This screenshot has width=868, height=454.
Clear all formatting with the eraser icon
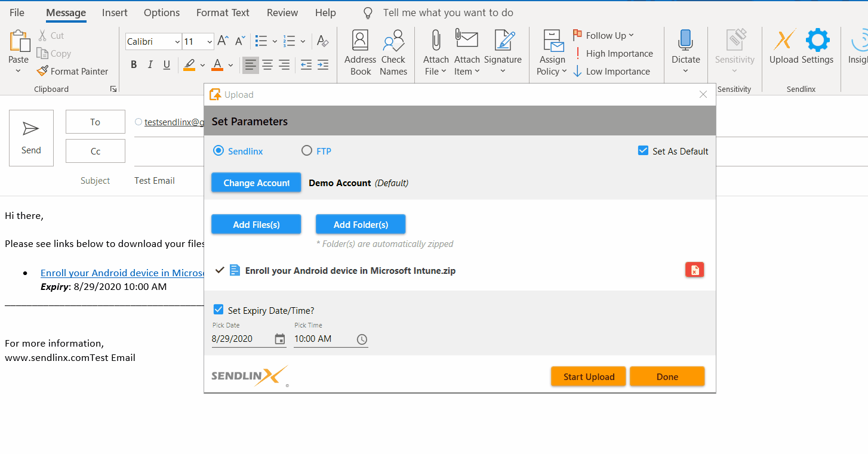[x=322, y=41]
